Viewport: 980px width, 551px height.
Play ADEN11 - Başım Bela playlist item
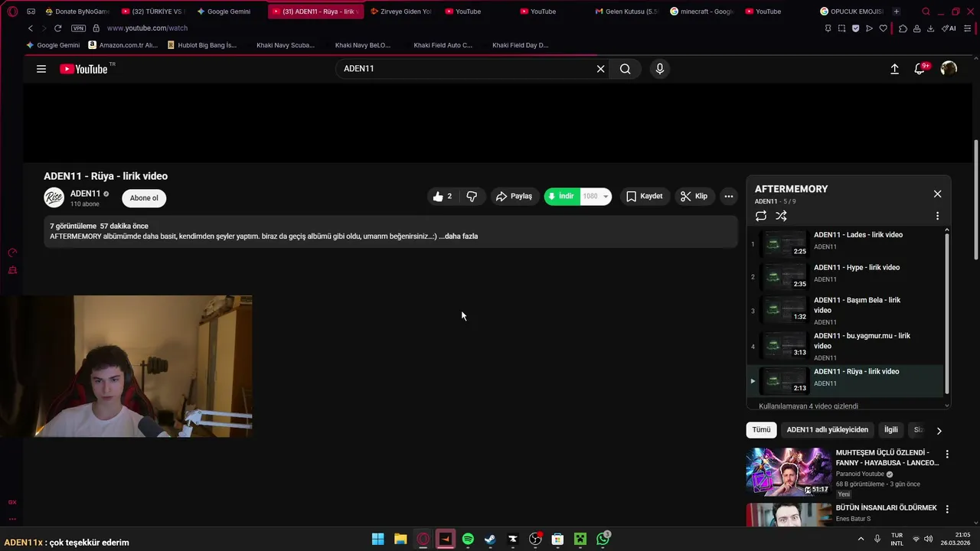click(x=846, y=310)
